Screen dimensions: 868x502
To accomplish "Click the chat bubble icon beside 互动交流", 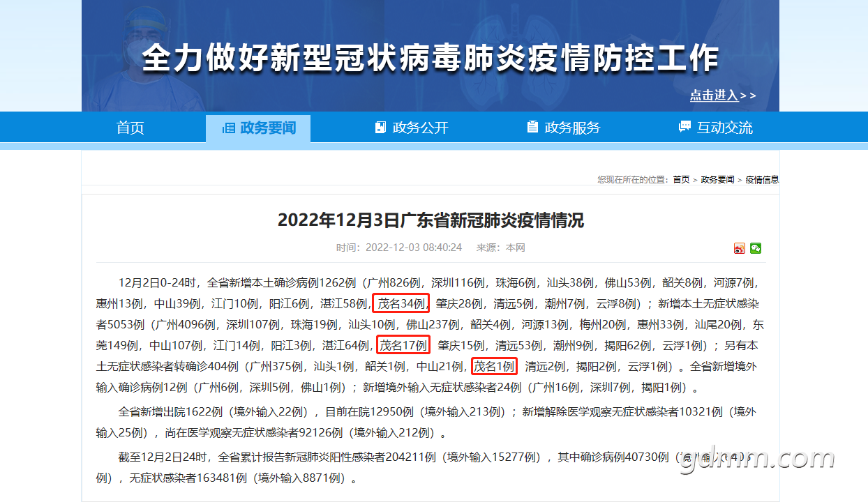I will click(684, 127).
